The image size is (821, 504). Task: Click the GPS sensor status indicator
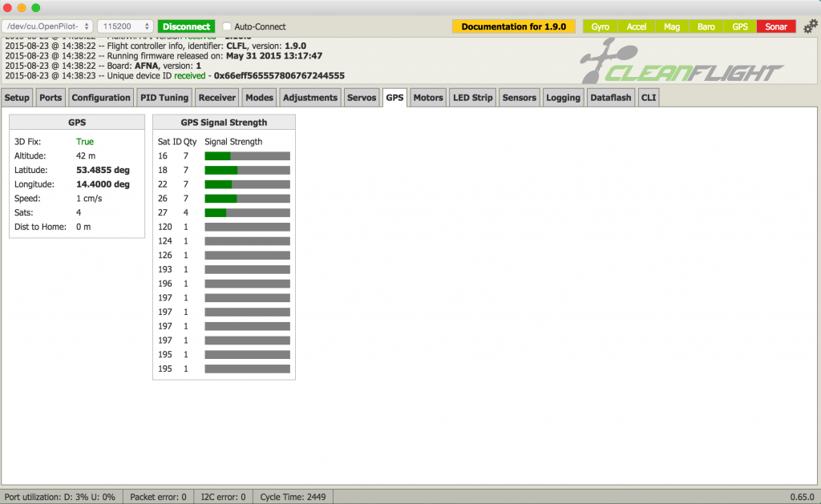740,26
